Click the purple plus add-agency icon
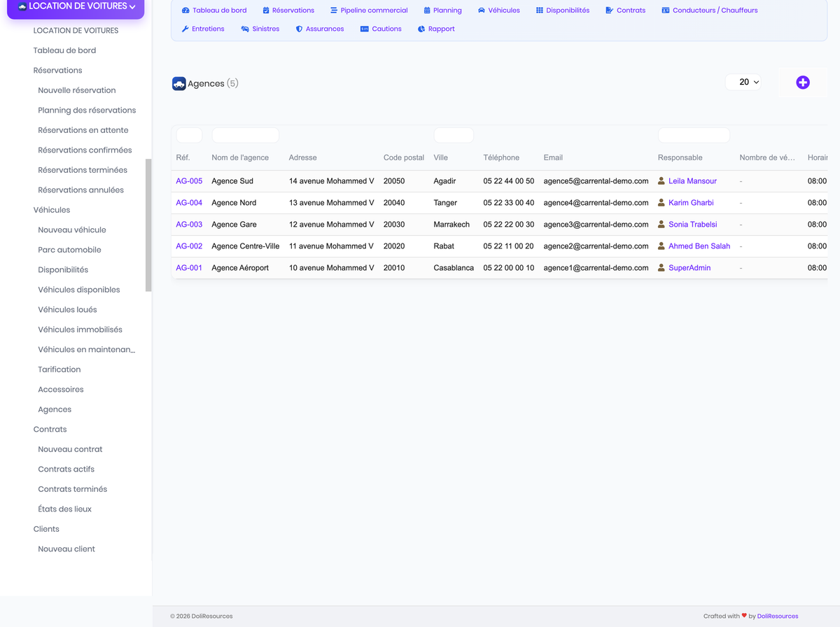Screen dimensions: 840x627 [x=803, y=83]
